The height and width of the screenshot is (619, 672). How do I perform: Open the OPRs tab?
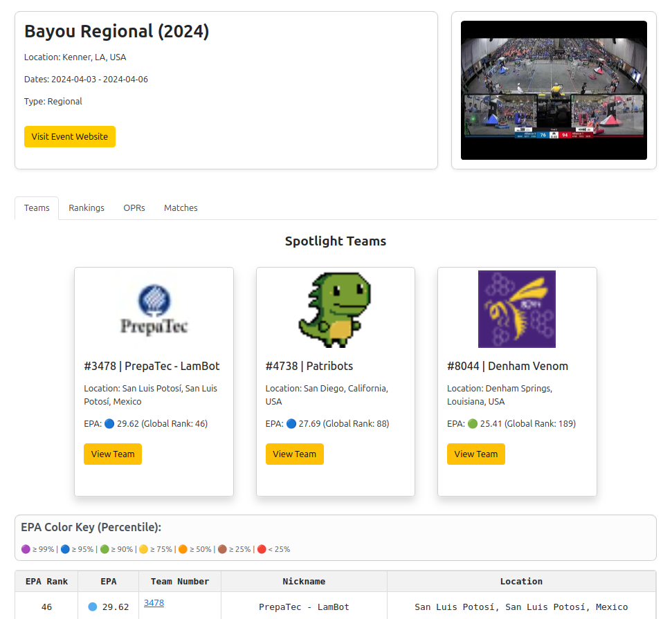point(134,208)
